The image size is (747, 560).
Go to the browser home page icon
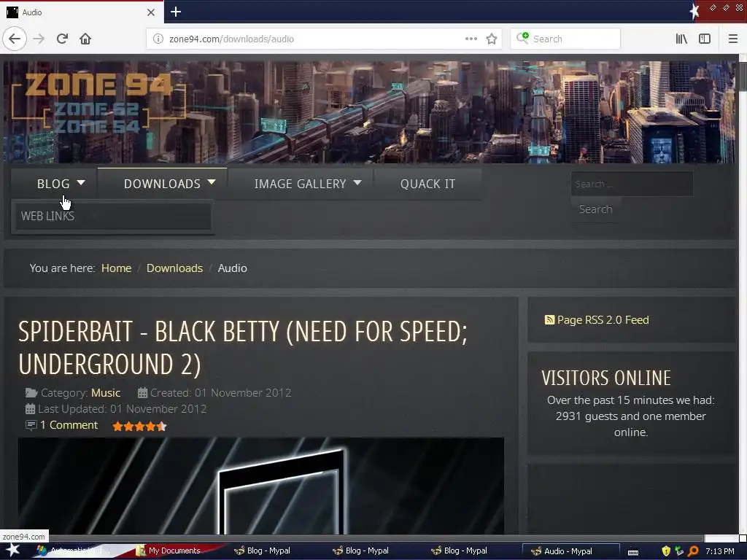coord(85,39)
